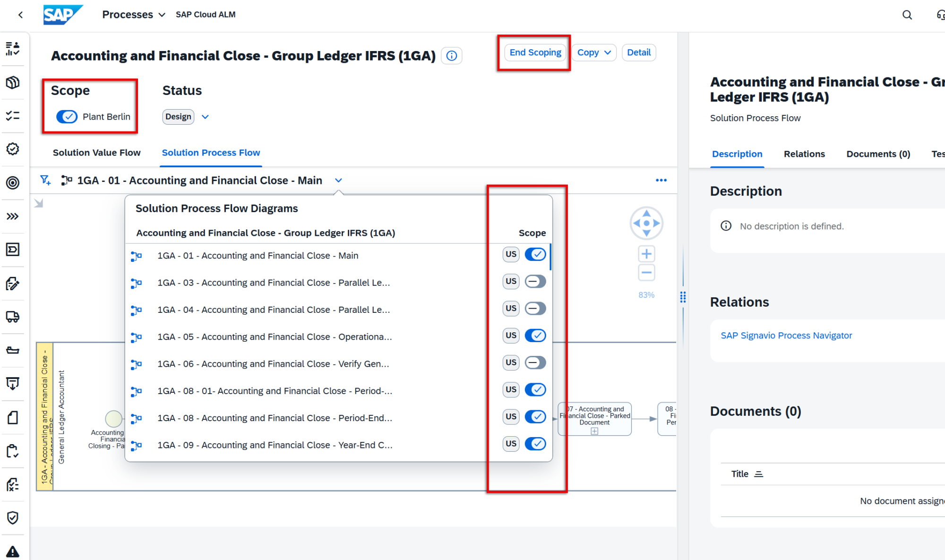
Task: Switch to the Solution Value Flow tab
Action: [x=96, y=153]
